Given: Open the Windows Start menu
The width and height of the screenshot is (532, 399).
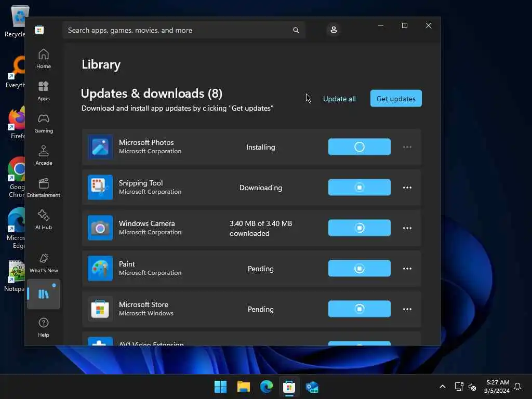Looking at the screenshot, I should pyautogui.click(x=220, y=387).
